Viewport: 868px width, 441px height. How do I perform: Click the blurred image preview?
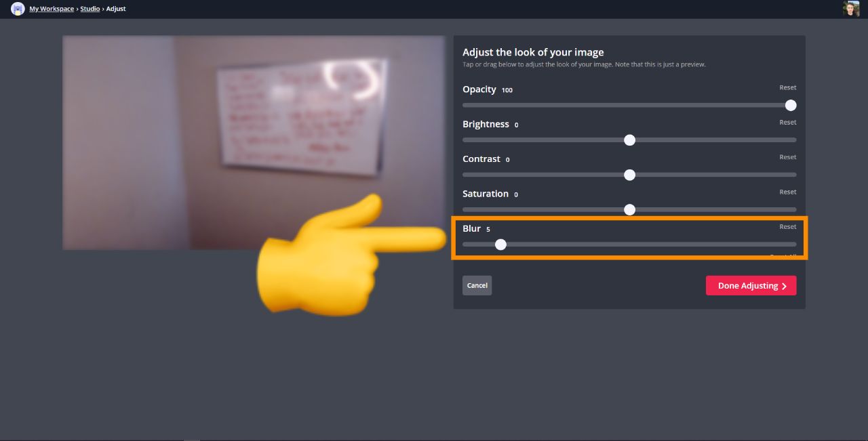tap(254, 142)
